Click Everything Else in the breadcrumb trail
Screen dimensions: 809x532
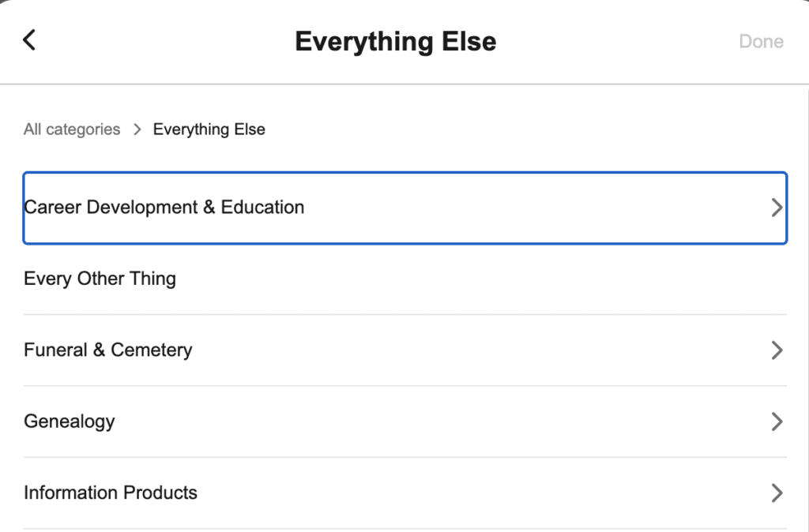pos(209,129)
